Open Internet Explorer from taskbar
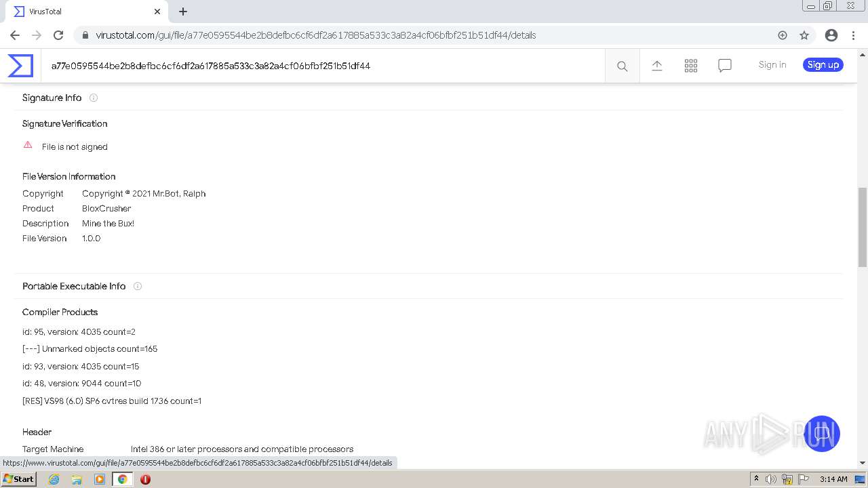868x488 pixels. pyautogui.click(x=54, y=479)
